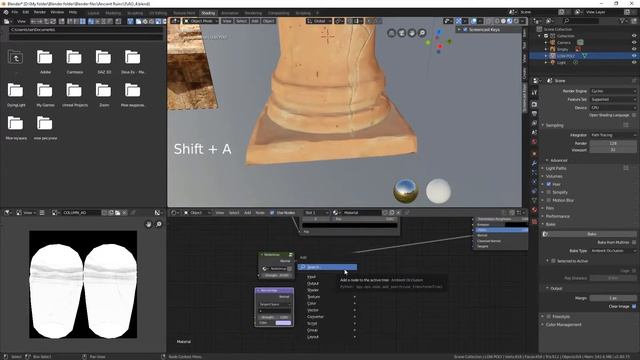Switch to the Shading workspace tab

[208, 13]
